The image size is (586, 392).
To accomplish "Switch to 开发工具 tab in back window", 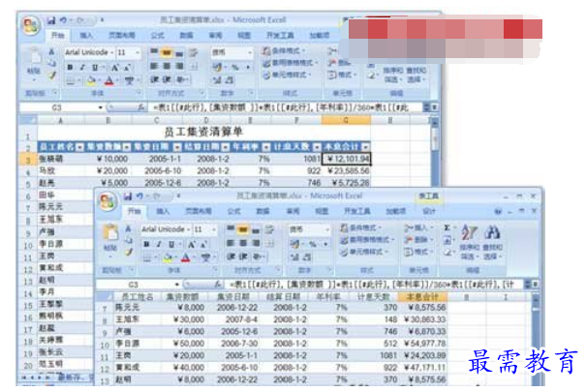I will pyautogui.click(x=280, y=36).
